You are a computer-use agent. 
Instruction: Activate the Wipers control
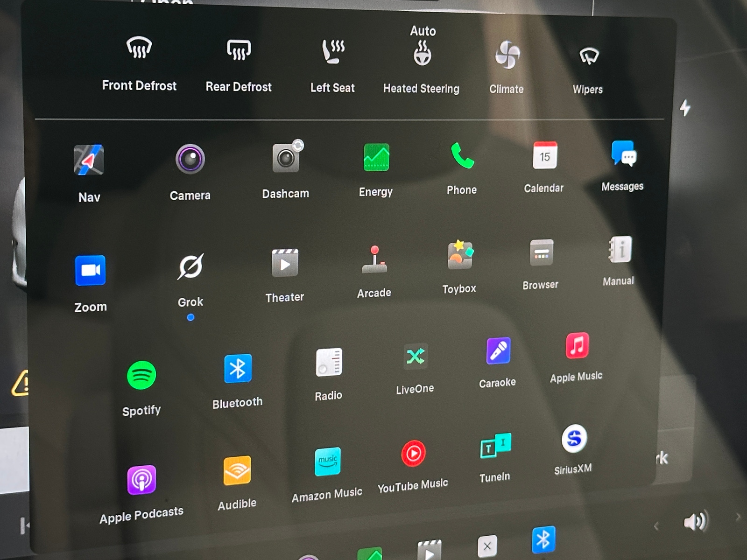[589, 56]
